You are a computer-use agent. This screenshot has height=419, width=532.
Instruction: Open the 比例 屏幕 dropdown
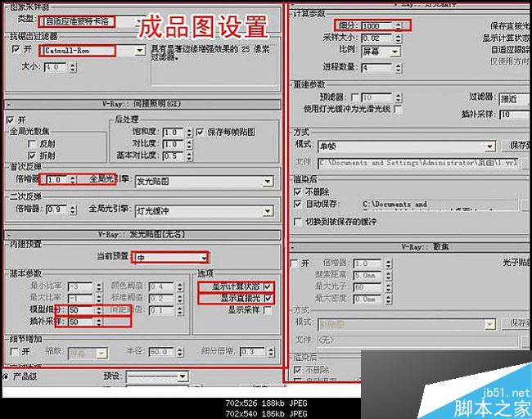point(381,52)
